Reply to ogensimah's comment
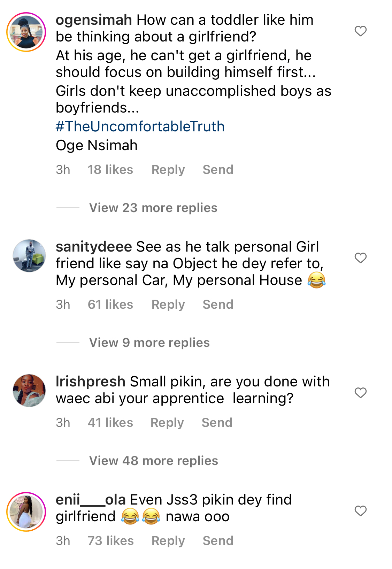392x569 pixels. (168, 170)
